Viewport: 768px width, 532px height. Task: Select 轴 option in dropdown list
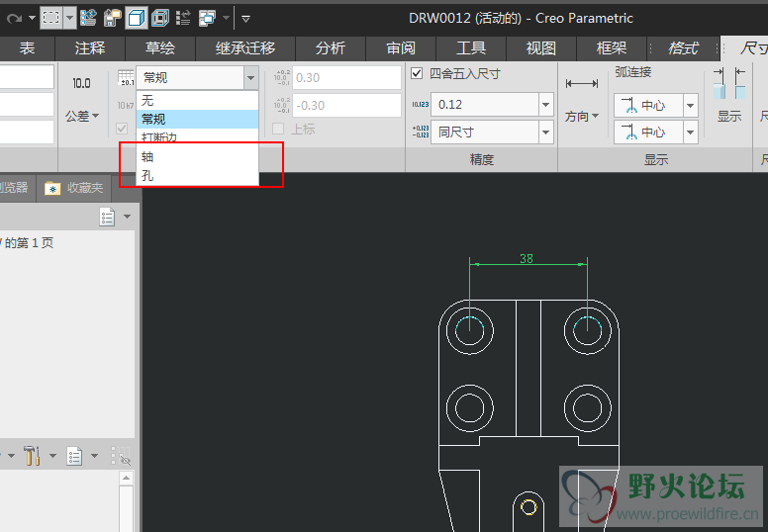(197, 156)
